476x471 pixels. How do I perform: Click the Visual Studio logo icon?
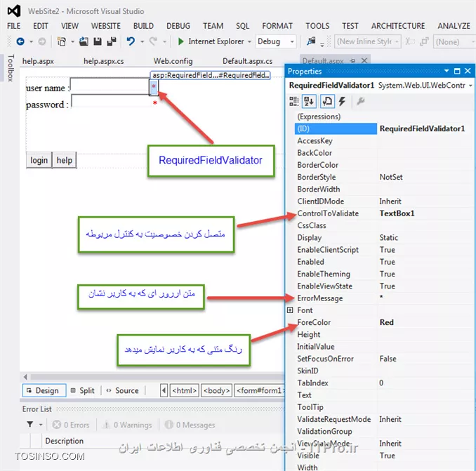[14, 11]
